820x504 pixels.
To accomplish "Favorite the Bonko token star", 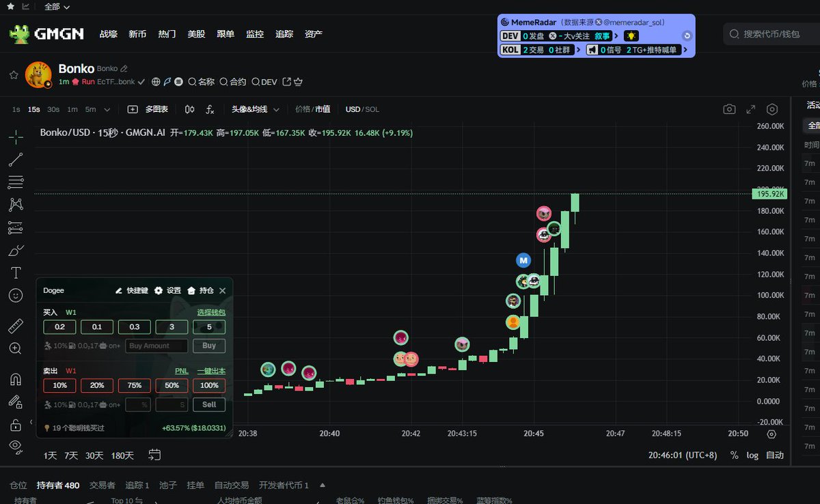I will pyautogui.click(x=14, y=75).
